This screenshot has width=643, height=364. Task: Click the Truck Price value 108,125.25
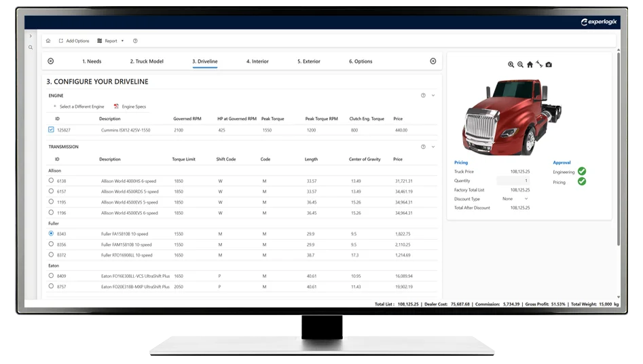pos(520,172)
